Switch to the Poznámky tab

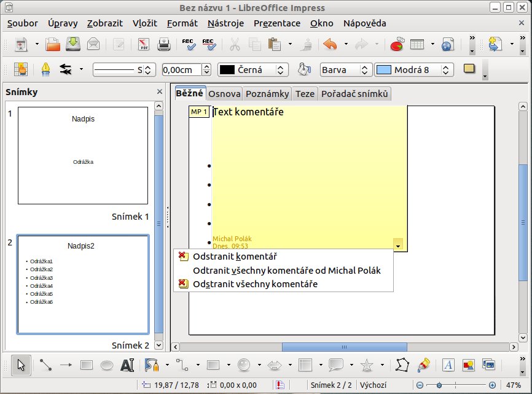[x=267, y=94]
